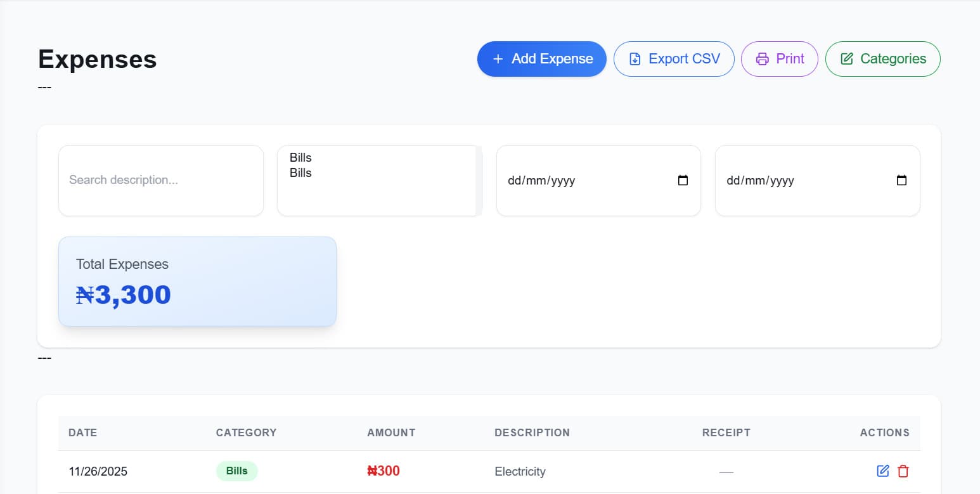Viewport: 980px width, 494px height.
Task: Edit the Electricity expense using the blue pencil icon
Action: click(883, 471)
